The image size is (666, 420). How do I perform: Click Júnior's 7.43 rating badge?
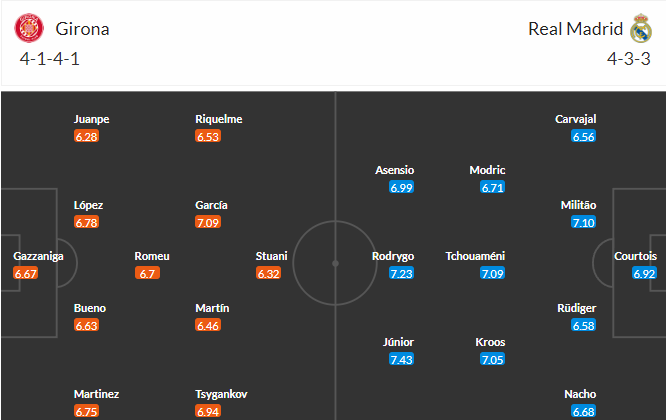[401, 359]
